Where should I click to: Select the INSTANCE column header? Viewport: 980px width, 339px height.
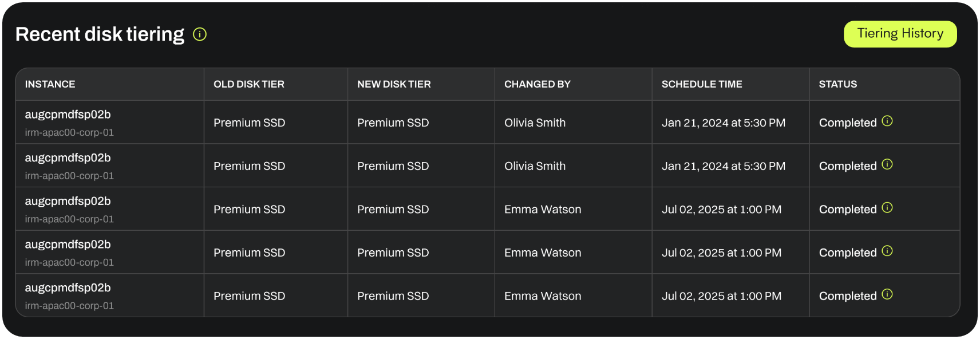click(50, 84)
